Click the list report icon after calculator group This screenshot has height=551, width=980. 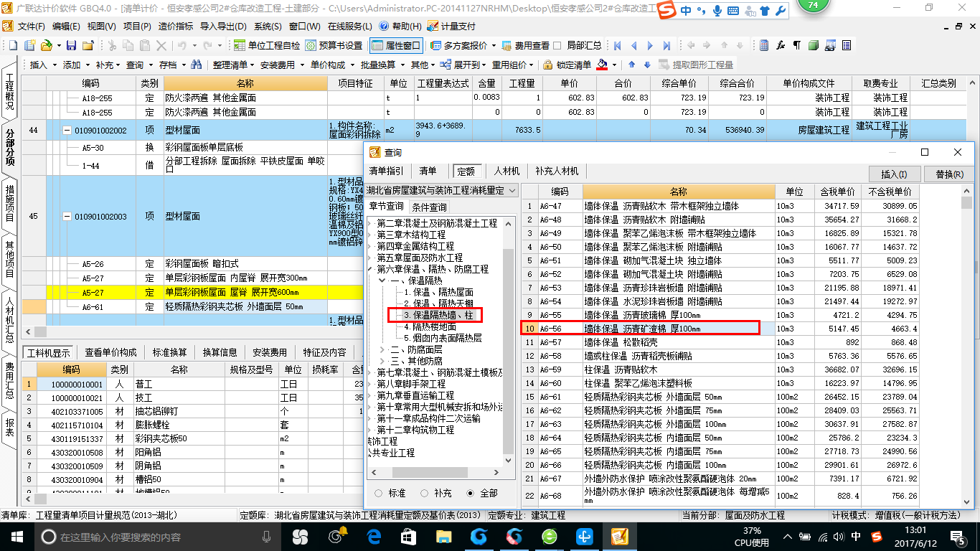[x=847, y=45]
